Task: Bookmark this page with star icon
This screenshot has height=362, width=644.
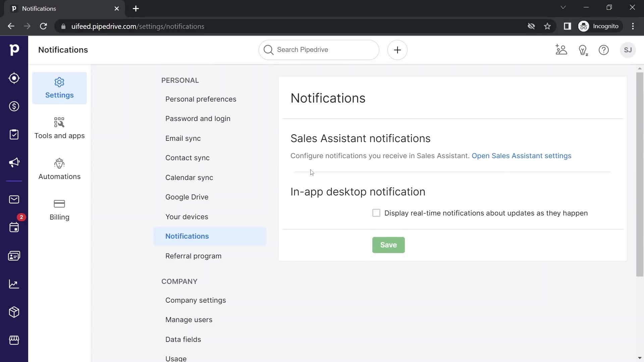Action: click(547, 26)
